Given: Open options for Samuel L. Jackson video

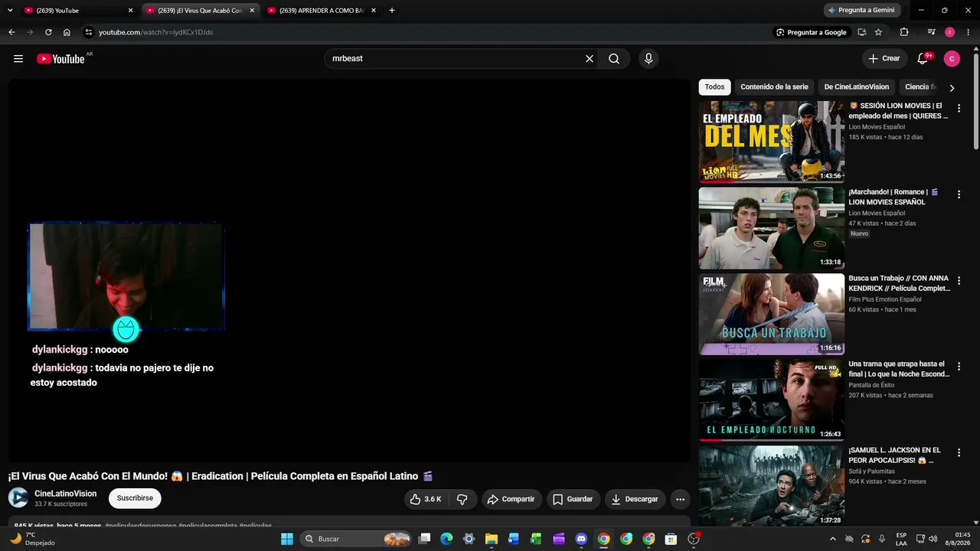Looking at the screenshot, I should click(x=959, y=453).
